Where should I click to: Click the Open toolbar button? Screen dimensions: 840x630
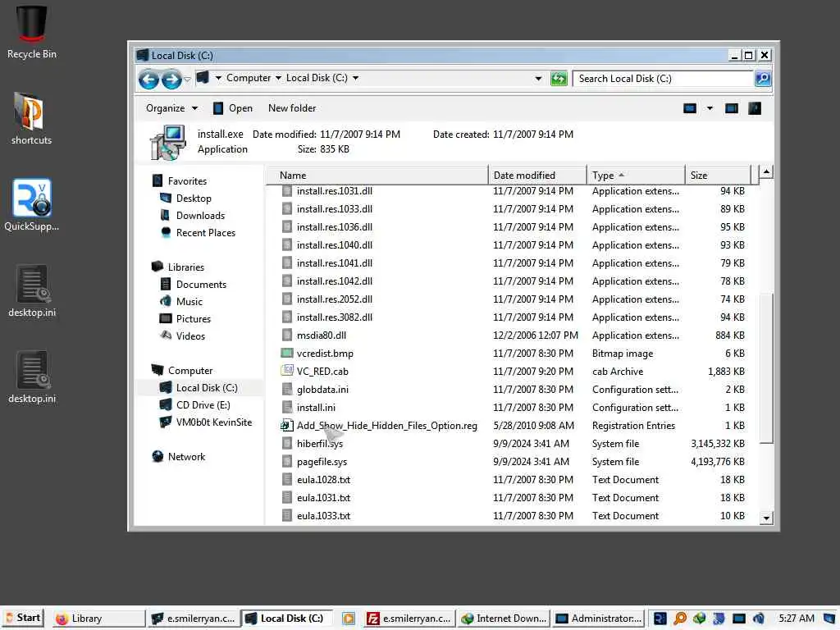pyautogui.click(x=232, y=109)
